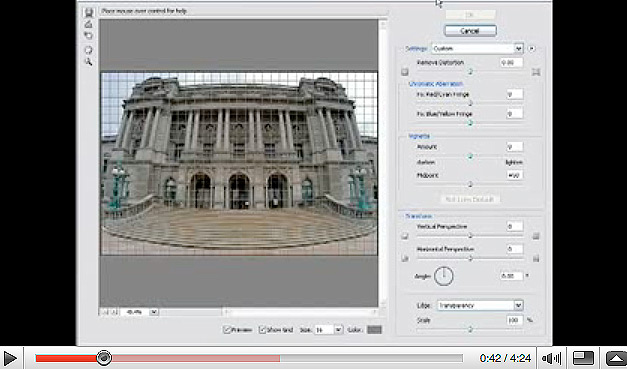
Task: Click the Vignette Amount value field
Action: [514, 147]
